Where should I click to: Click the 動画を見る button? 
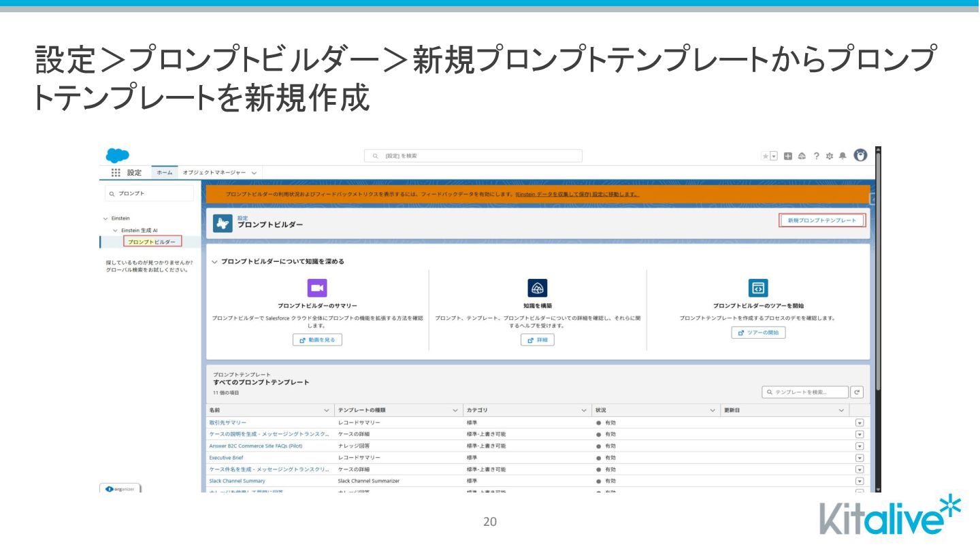click(x=317, y=339)
